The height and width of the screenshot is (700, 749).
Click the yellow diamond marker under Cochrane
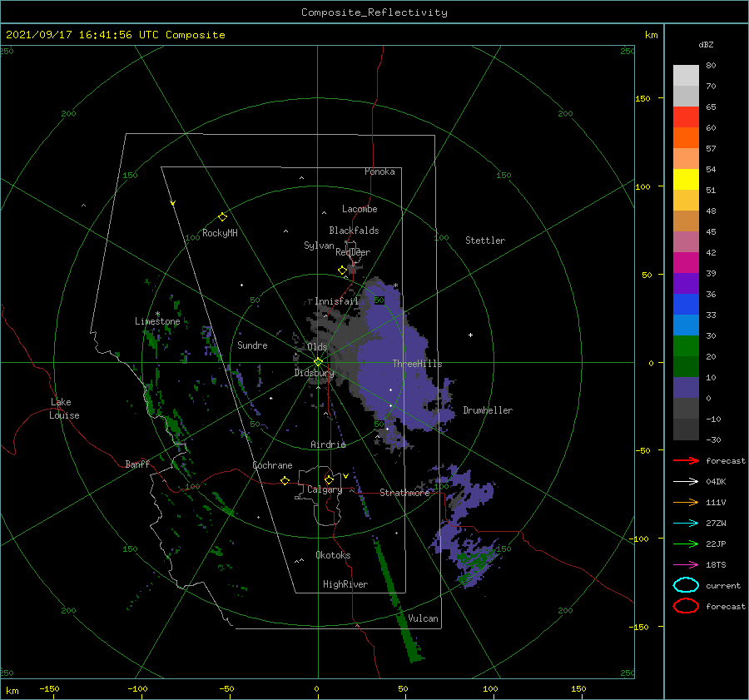(x=285, y=480)
